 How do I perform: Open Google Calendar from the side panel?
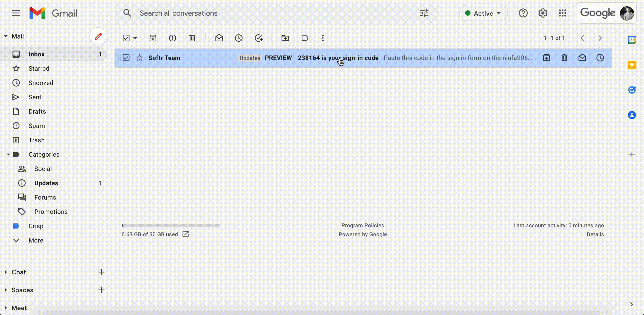pos(632,40)
